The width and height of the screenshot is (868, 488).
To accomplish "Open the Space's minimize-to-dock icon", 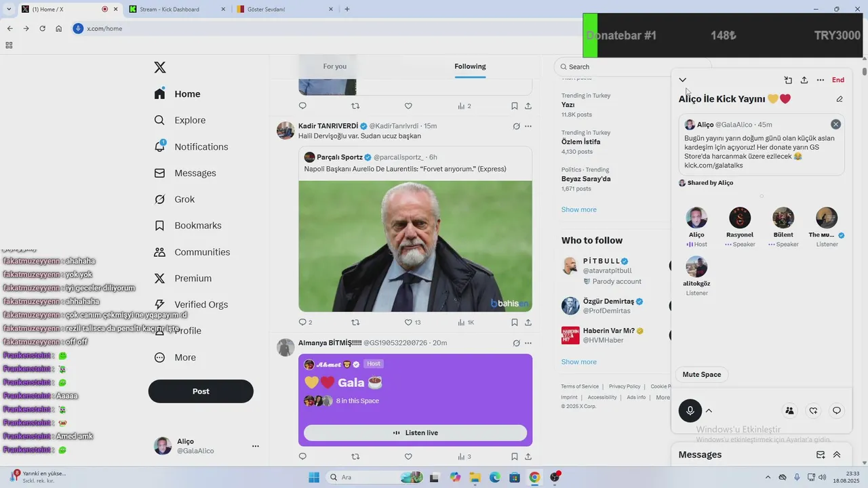I will [x=788, y=80].
